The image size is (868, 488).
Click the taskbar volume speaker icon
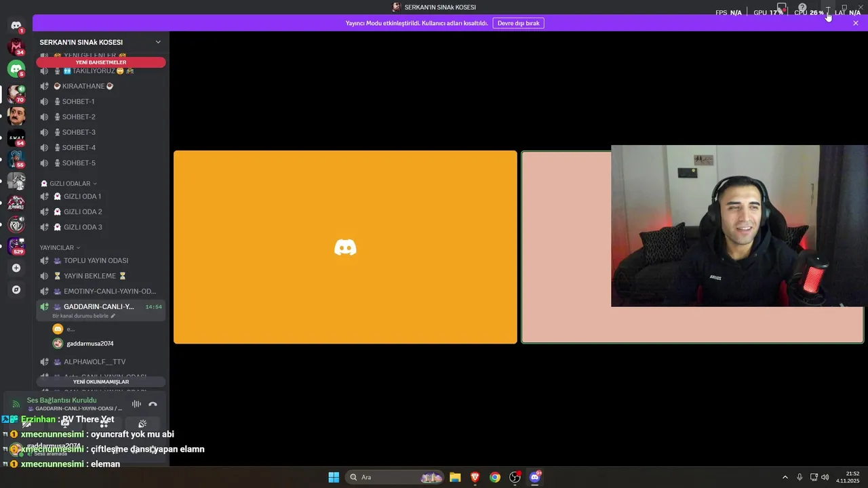tap(825, 477)
